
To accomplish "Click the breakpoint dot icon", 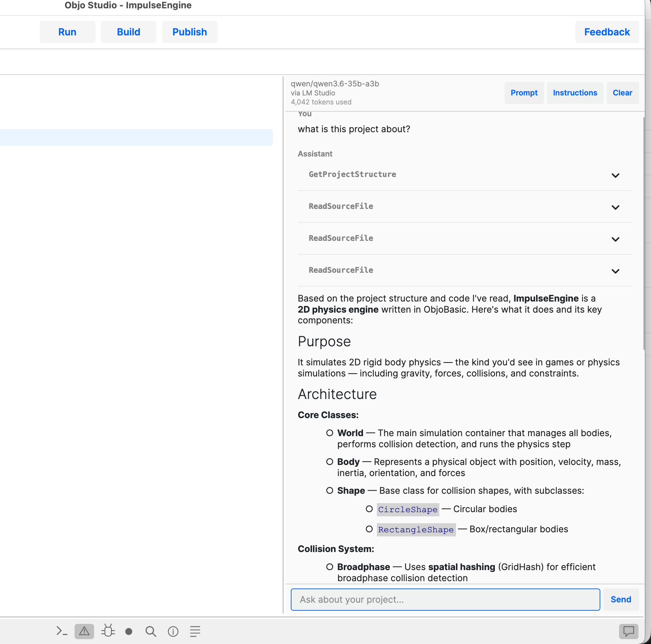I will [129, 632].
